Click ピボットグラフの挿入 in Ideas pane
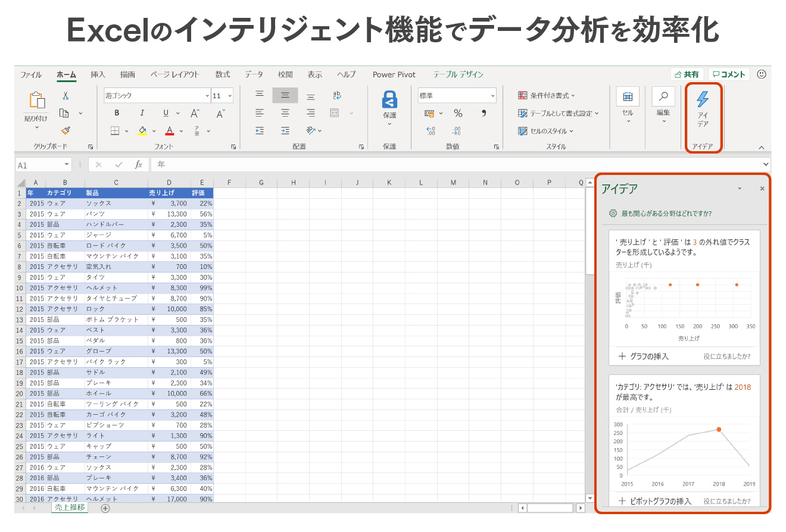The height and width of the screenshot is (532, 786). (655, 501)
